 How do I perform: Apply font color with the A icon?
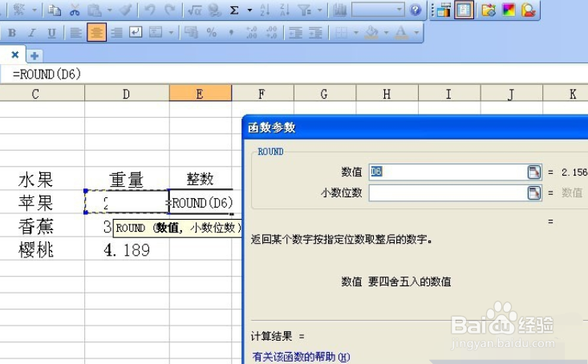[401, 33]
